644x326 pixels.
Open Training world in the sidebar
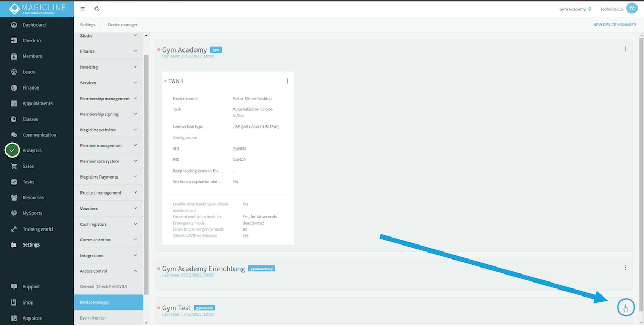37,229
